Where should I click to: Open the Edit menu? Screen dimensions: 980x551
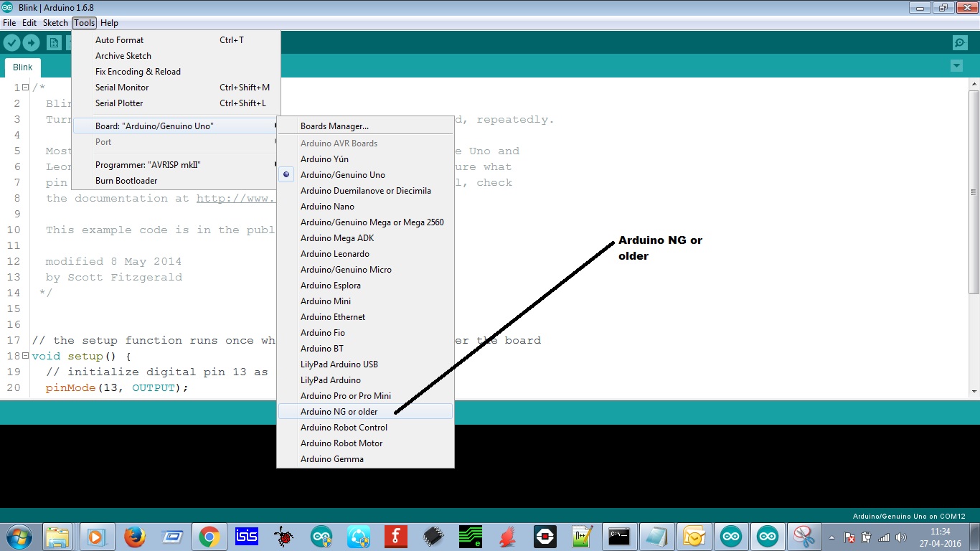click(29, 23)
